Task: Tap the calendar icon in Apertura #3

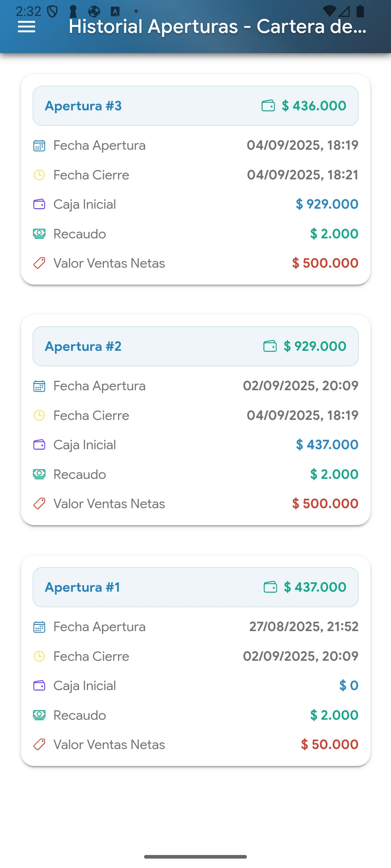Action: click(39, 146)
